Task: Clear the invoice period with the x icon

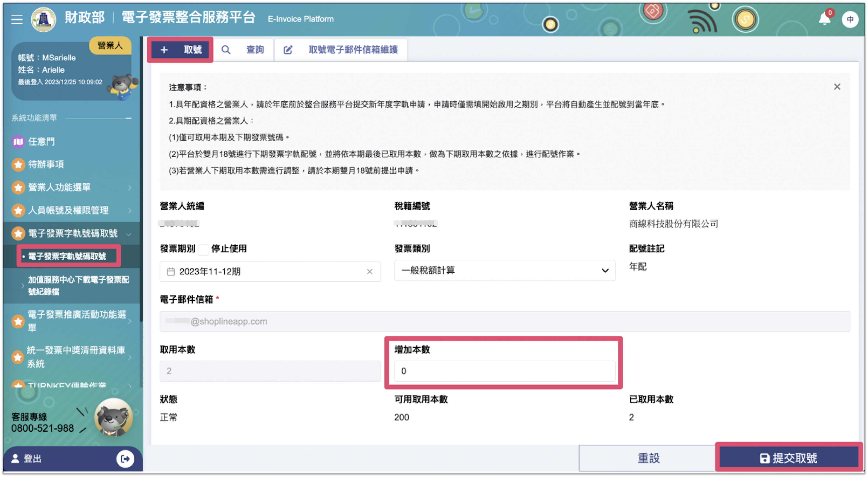Action: [x=370, y=272]
